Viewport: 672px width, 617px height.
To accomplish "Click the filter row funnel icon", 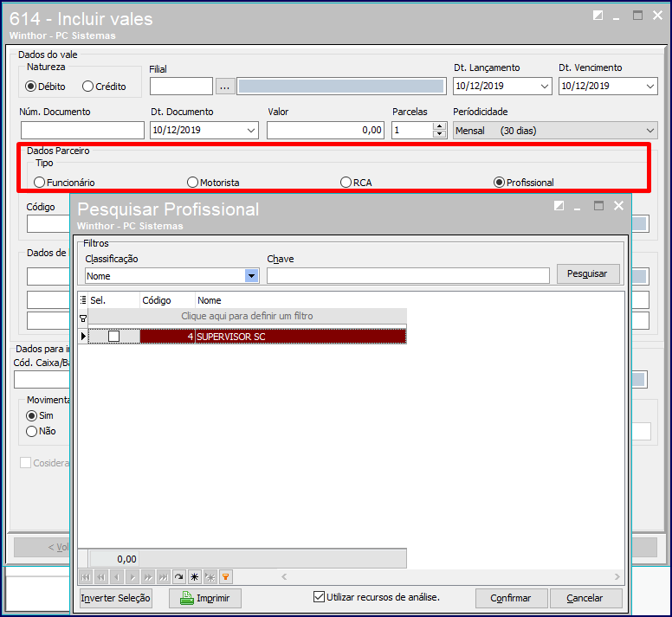I will [x=83, y=318].
